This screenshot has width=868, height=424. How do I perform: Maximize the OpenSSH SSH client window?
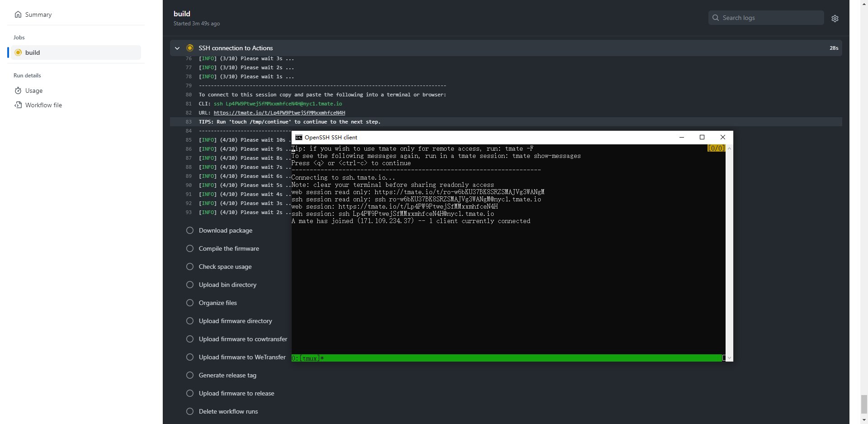(x=702, y=137)
